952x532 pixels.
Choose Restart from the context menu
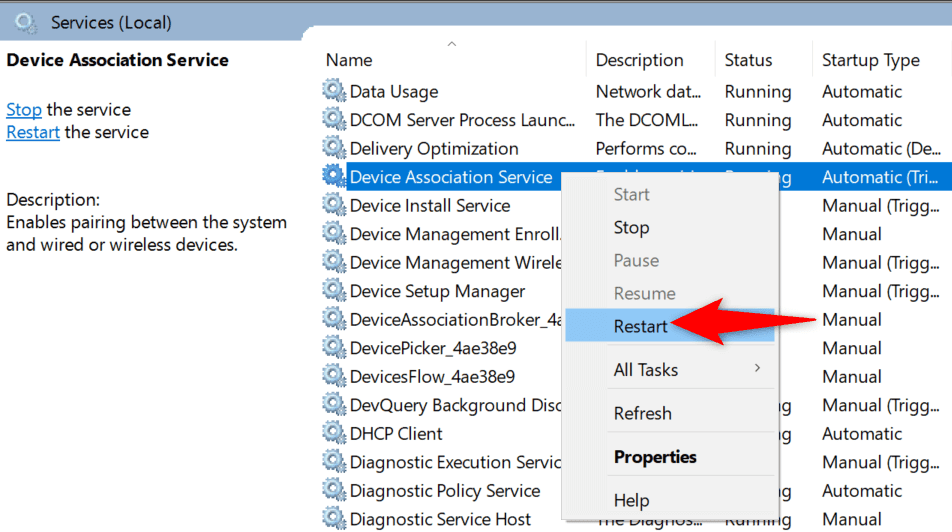click(641, 326)
